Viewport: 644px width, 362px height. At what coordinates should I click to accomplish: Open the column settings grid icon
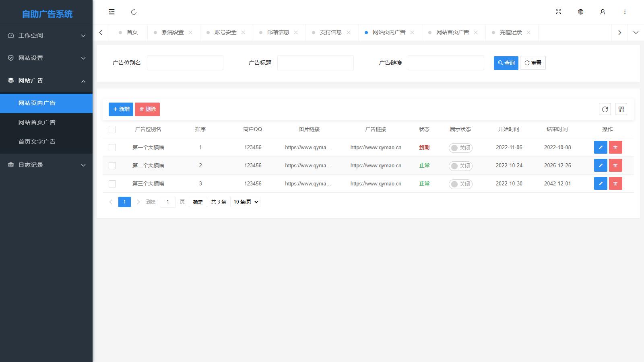pos(621,109)
